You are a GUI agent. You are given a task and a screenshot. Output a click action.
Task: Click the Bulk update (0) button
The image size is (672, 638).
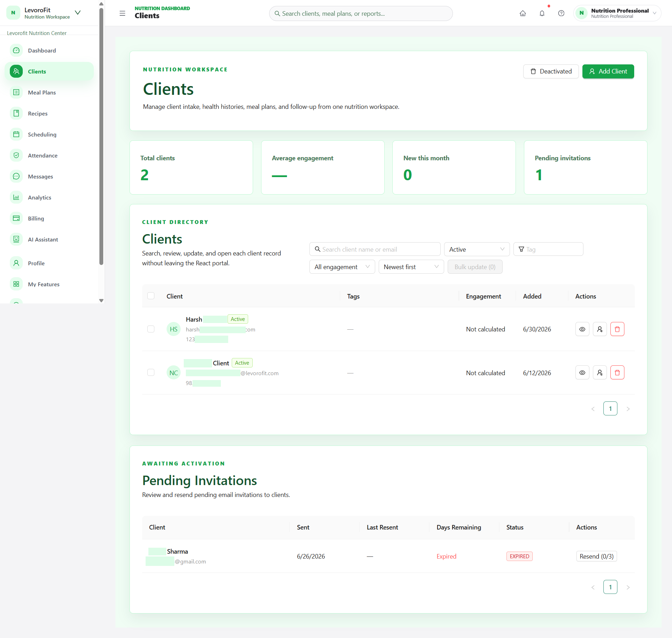475,267
